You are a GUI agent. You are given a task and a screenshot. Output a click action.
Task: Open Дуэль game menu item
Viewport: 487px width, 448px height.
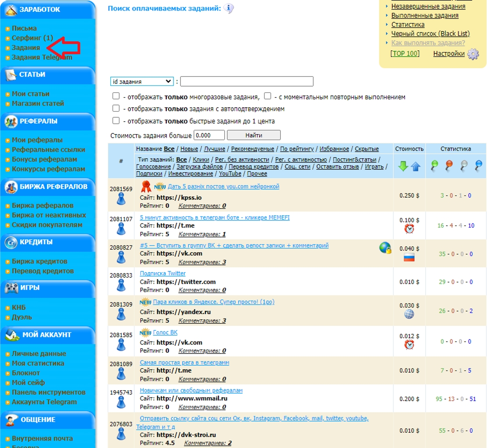22,317
